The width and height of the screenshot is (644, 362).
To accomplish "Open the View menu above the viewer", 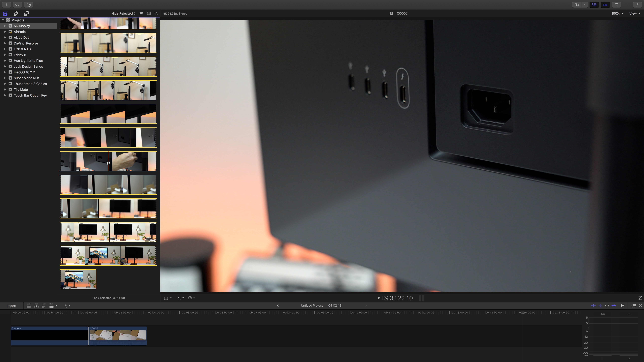I will point(634,13).
